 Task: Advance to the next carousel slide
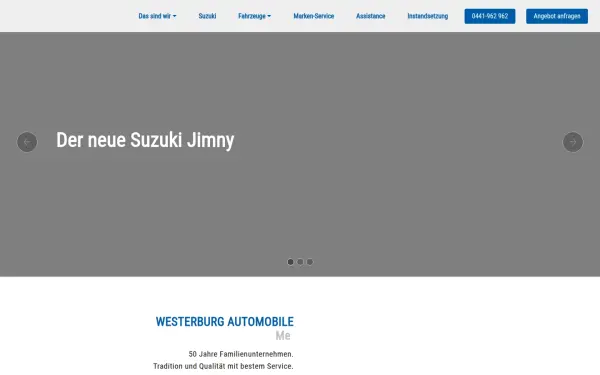[573, 142]
